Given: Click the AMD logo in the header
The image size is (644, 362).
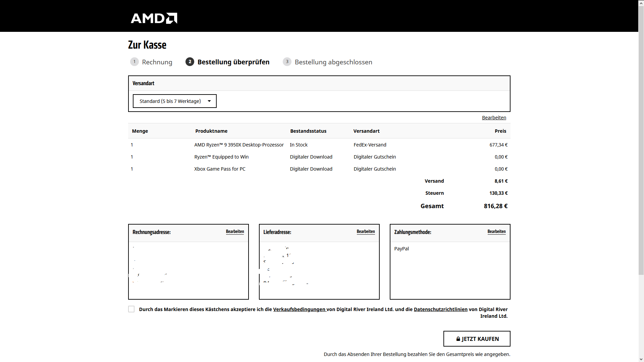Looking at the screenshot, I should (154, 18).
